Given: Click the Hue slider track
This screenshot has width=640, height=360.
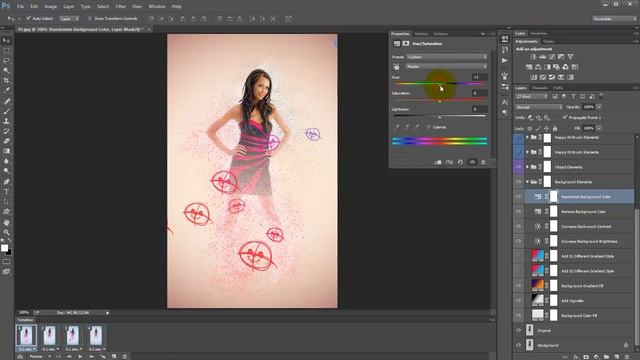Looking at the screenshot, I should (440, 84).
